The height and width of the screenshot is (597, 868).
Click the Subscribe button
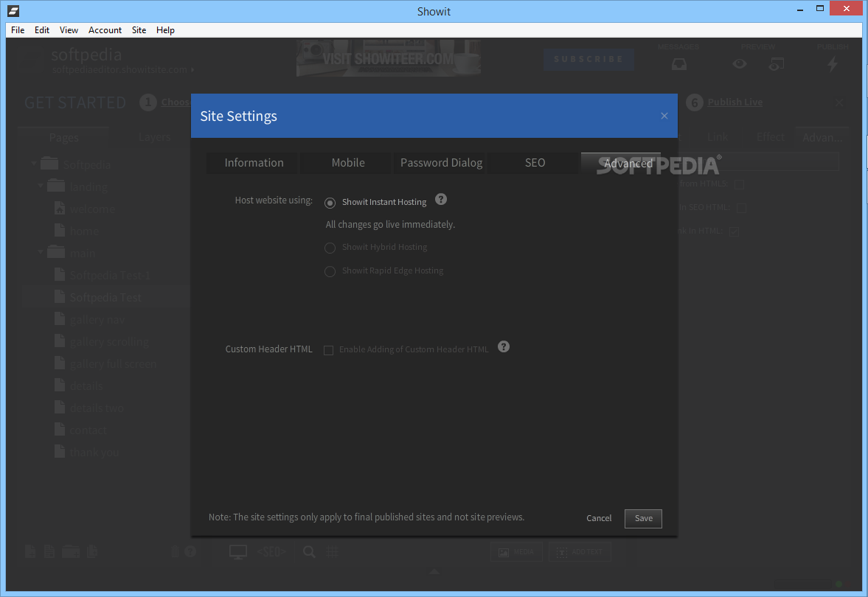[x=588, y=59]
